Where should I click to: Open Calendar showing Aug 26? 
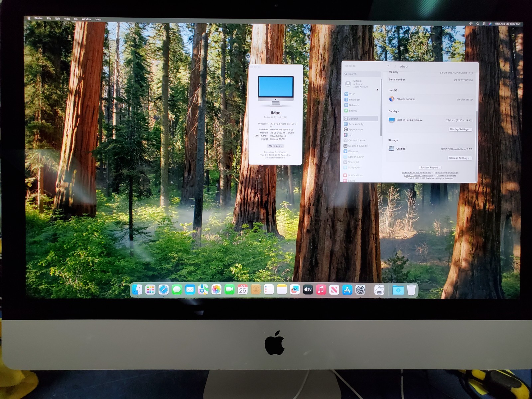(x=243, y=290)
